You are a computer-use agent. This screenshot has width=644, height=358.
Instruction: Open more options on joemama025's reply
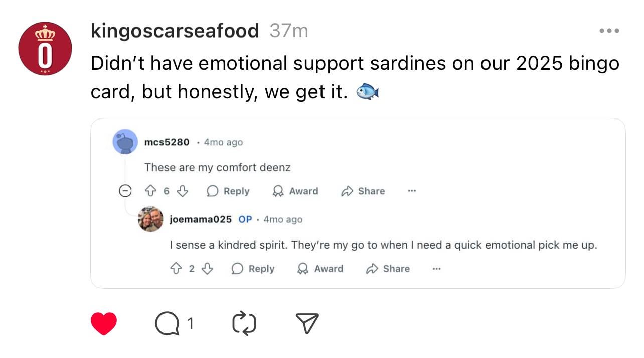(x=436, y=269)
